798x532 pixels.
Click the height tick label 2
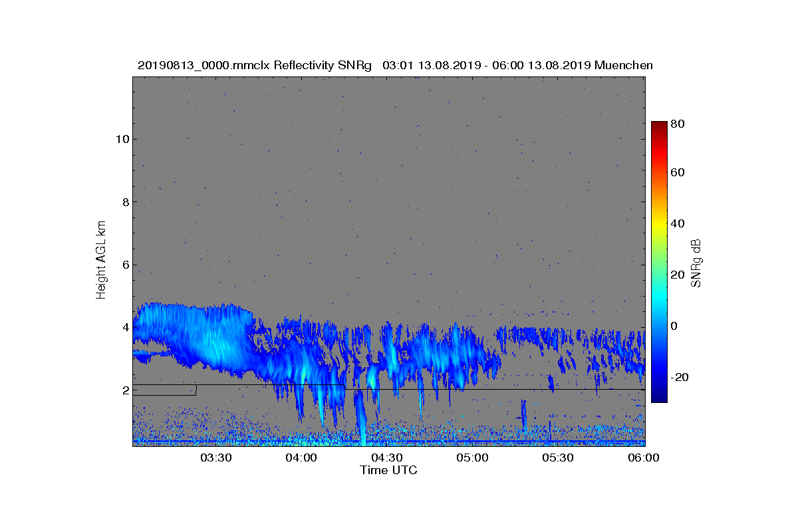125,390
